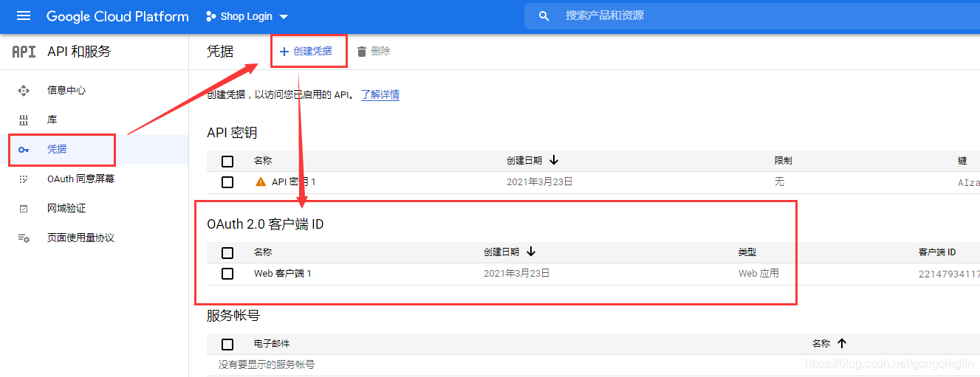Toggle the checkbox for Web 客户端 1
980x377 pixels.
point(227,274)
